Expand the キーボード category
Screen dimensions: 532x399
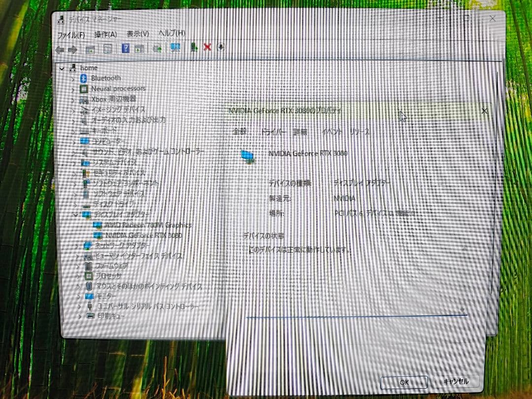click(73, 131)
